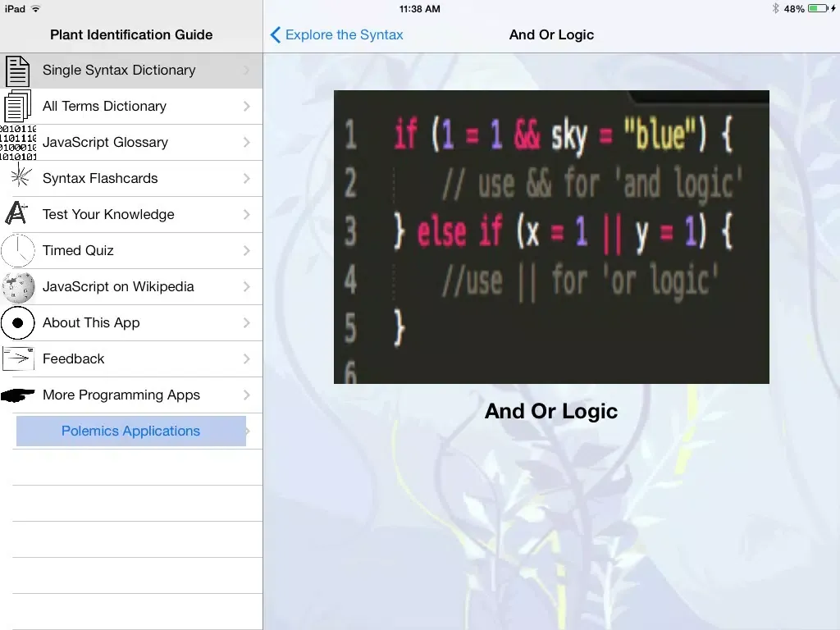
Task: Tap the More Programming Apps pointing-hand icon
Action: coord(18,395)
